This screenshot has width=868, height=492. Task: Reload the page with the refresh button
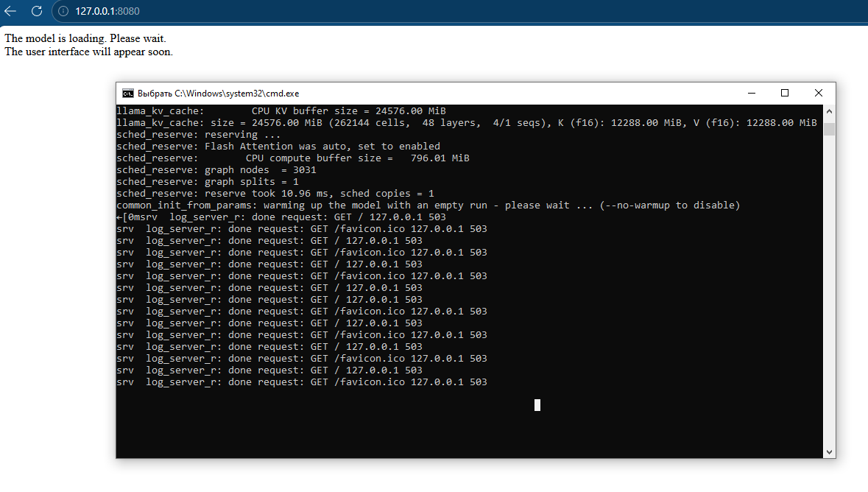tap(36, 11)
